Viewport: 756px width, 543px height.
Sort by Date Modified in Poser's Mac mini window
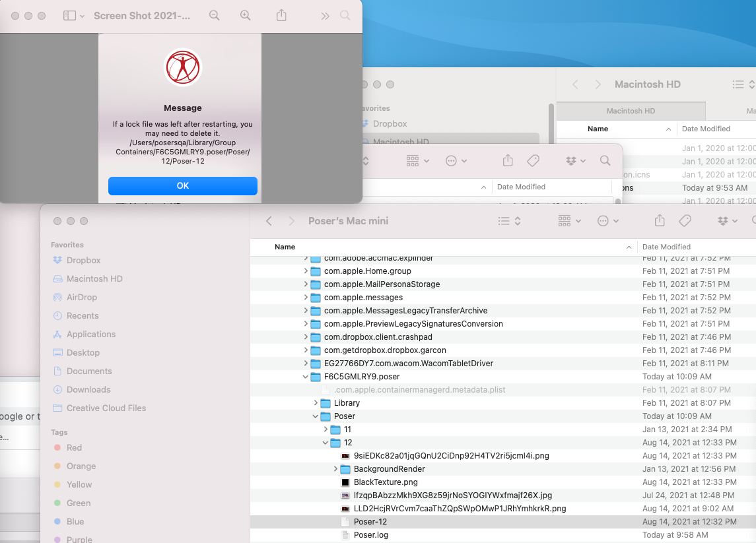tap(696, 247)
